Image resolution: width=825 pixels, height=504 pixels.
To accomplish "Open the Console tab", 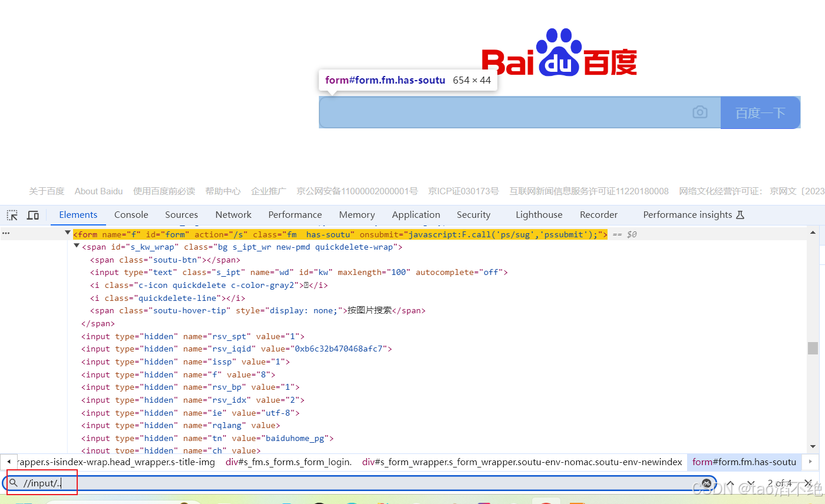I will click(x=131, y=215).
